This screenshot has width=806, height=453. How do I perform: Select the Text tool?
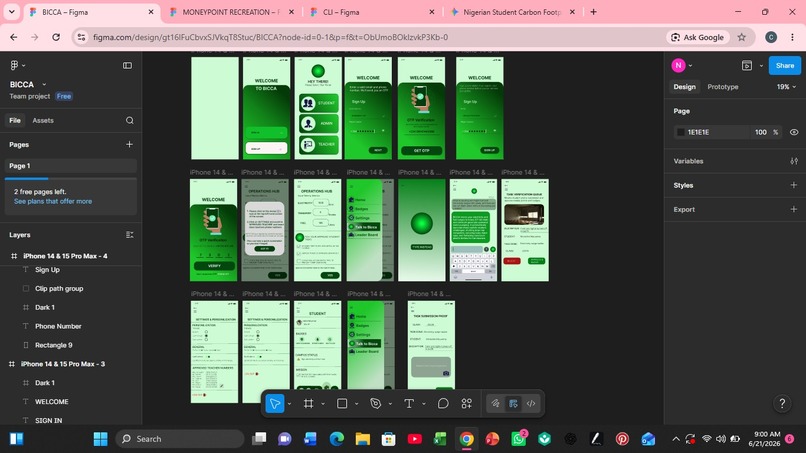[409, 404]
